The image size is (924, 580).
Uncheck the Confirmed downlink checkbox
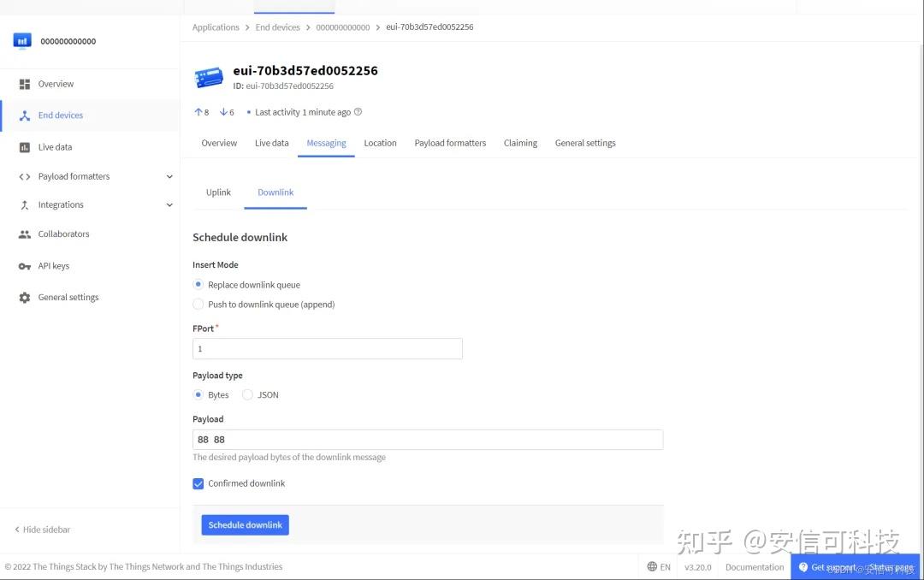pos(198,484)
